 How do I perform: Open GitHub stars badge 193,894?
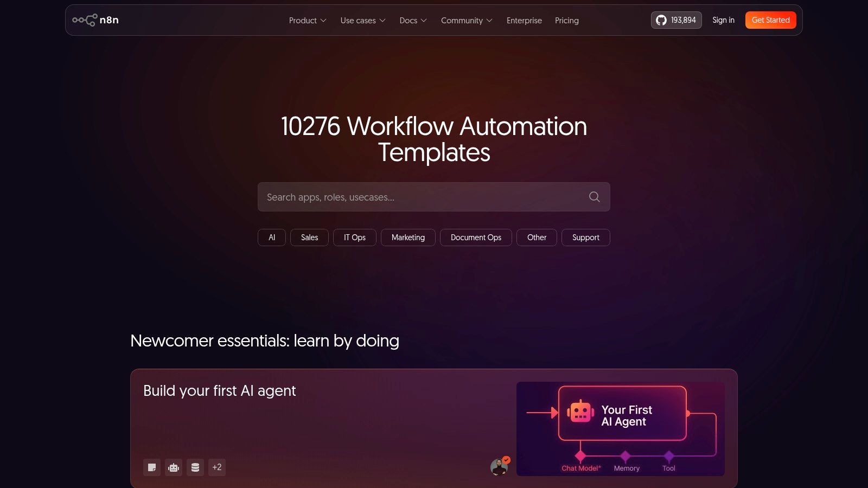coord(676,20)
